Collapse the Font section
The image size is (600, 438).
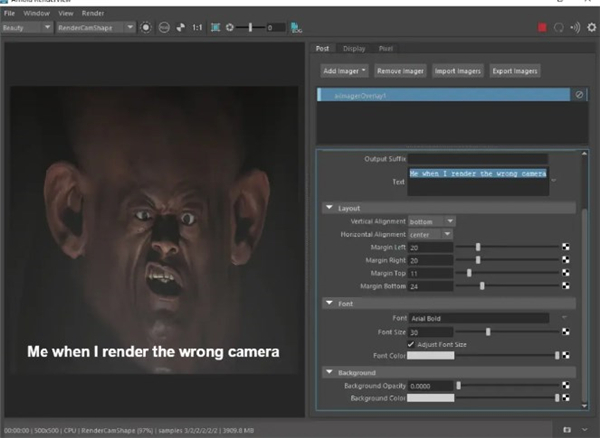(x=331, y=303)
